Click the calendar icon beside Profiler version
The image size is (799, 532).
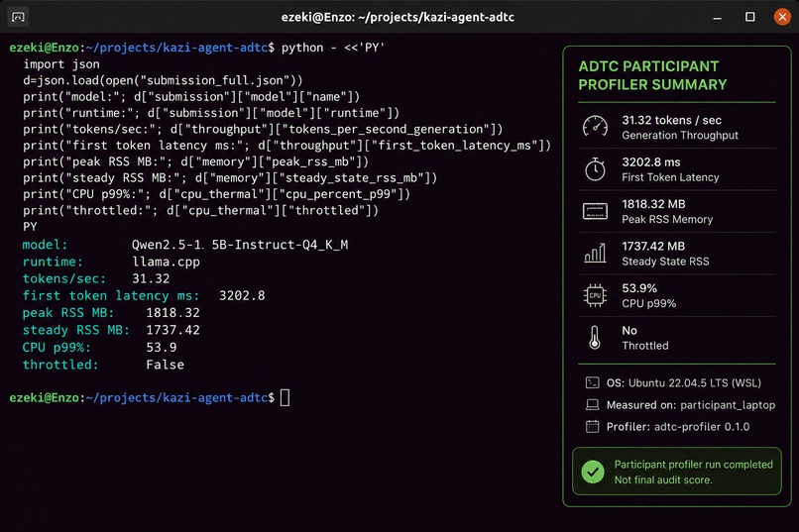(x=592, y=427)
